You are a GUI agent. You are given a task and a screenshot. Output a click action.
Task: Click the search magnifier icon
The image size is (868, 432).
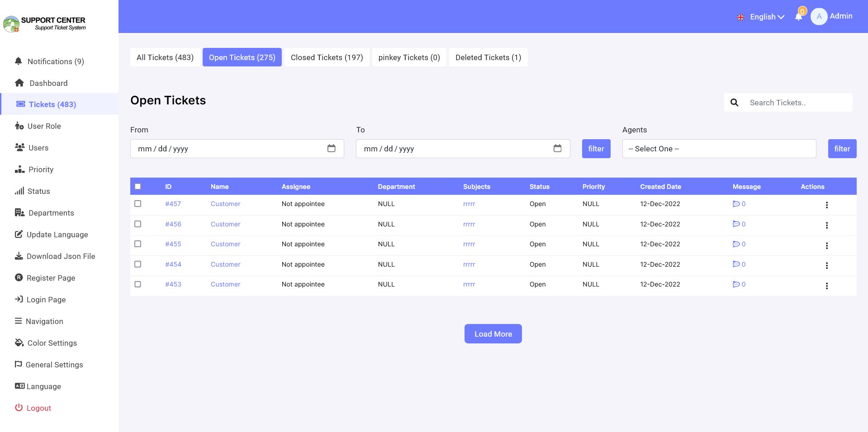point(735,103)
